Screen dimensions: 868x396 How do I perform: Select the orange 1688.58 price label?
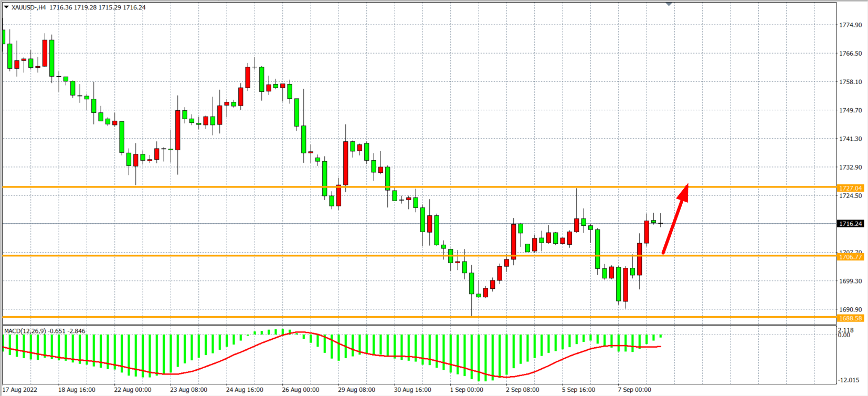click(x=850, y=318)
